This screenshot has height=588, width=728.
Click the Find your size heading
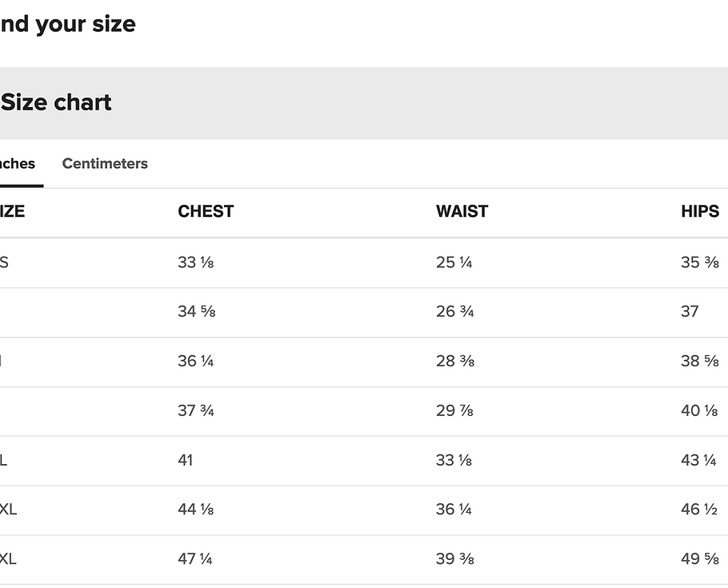tap(68, 24)
